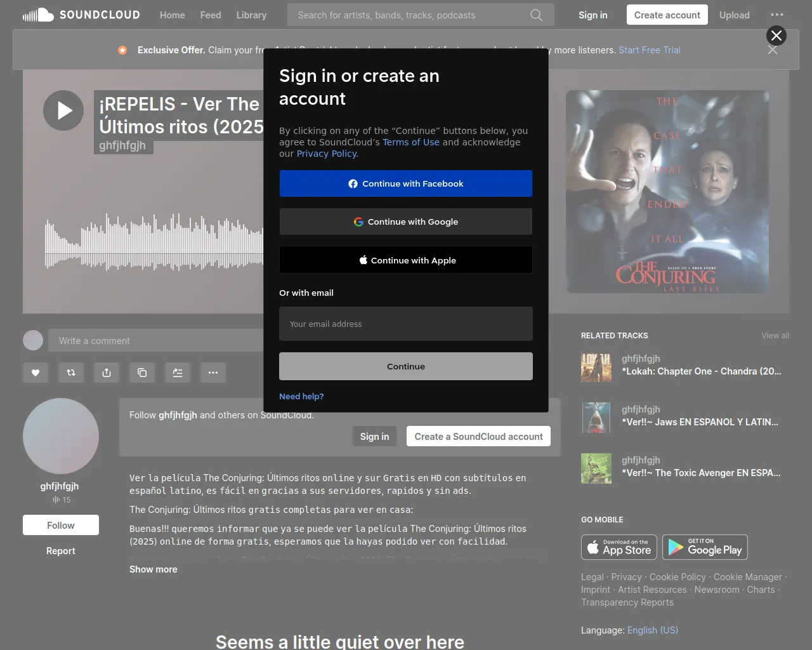Click the search magnifier icon
The width and height of the screenshot is (812, 650).
536,15
